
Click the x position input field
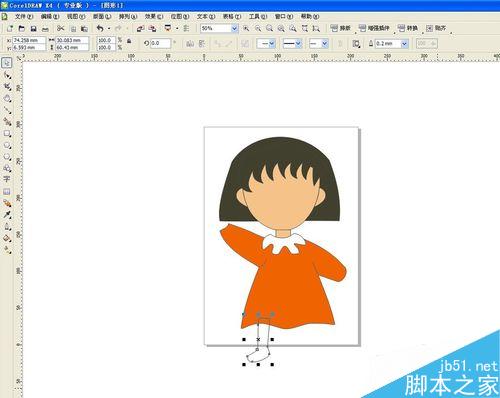29,40
